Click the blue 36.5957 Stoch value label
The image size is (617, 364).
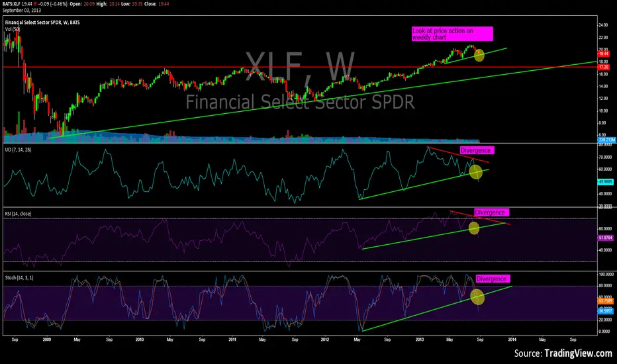pos(605,311)
